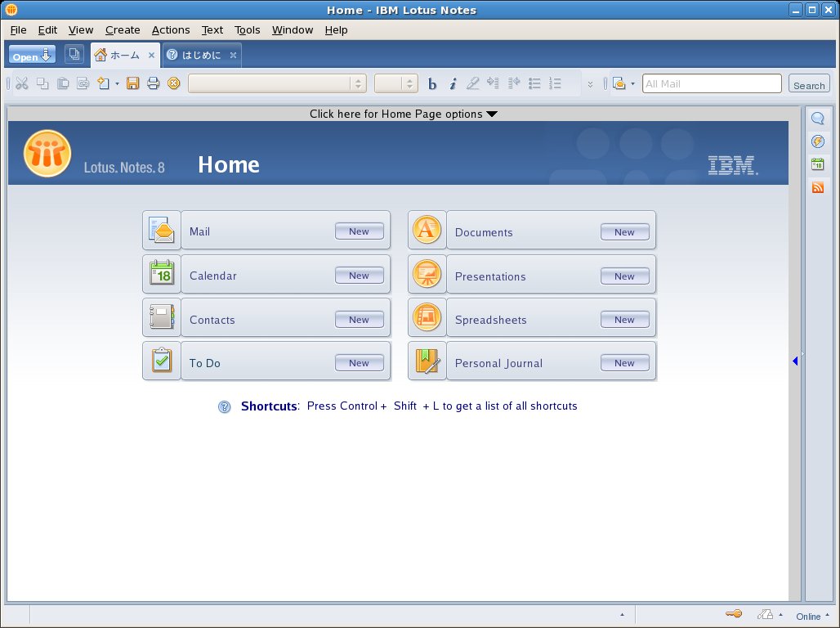Screen dimensions: 840x628
Task: Open the Sametime chat sidebar icon
Action: point(817,119)
